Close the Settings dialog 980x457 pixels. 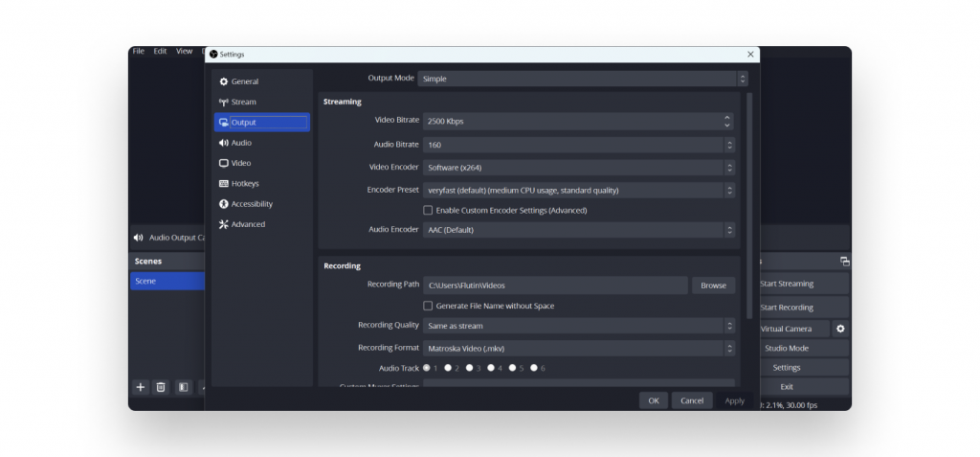750,55
